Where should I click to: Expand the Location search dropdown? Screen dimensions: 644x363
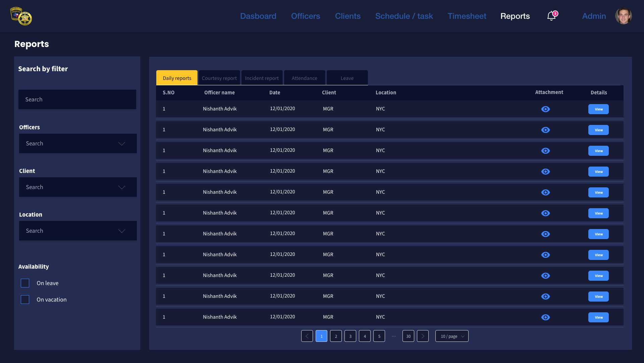click(x=78, y=231)
